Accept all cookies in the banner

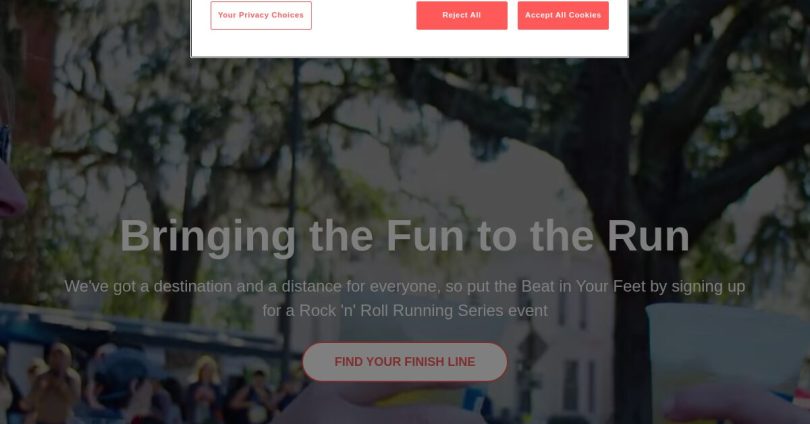pos(563,15)
